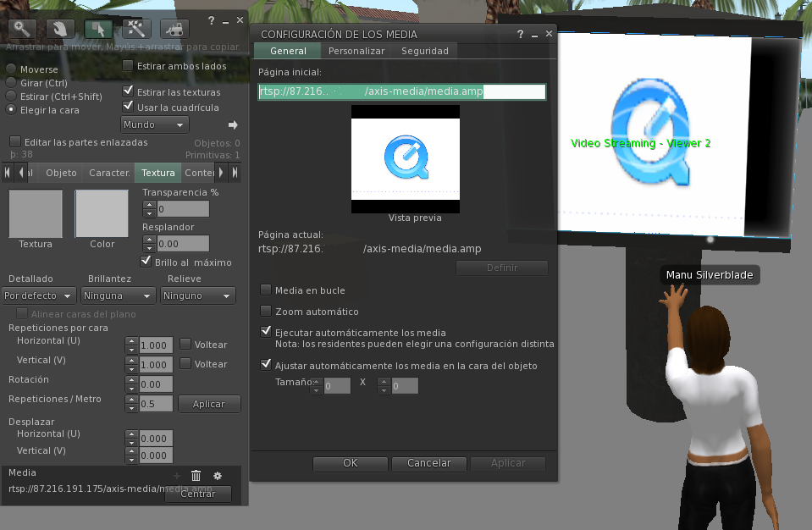
Task: Click the right arrow beside Mundo dropdown
Action: coord(233,125)
